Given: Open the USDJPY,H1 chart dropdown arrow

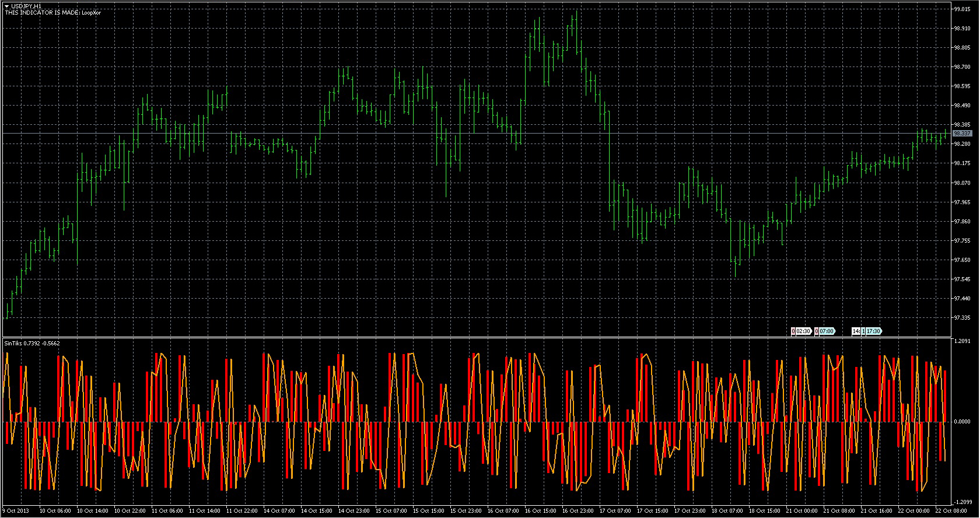Looking at the screenshot, I should 6,6.
